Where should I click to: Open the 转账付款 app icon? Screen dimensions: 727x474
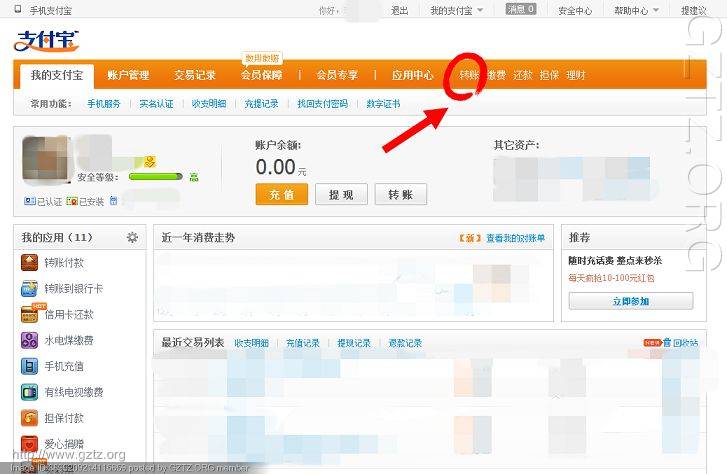click(30, 262)
